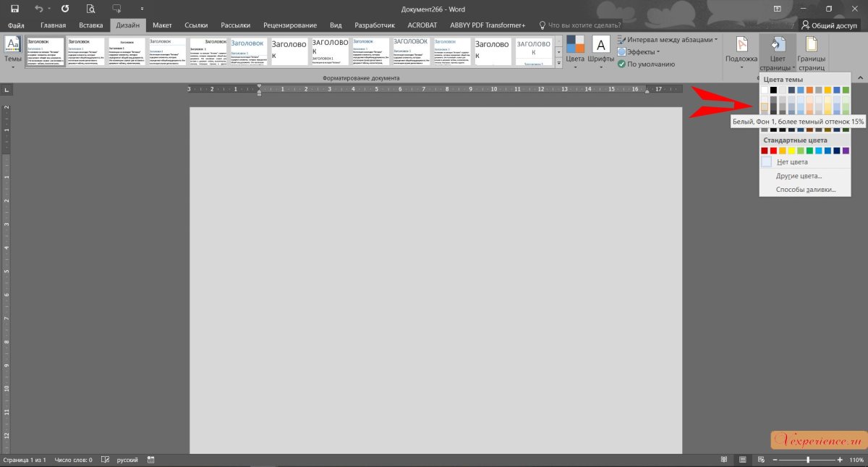
Task: Open the ABBYY PDF Transformer+ tab
Action: pos(488,25)
